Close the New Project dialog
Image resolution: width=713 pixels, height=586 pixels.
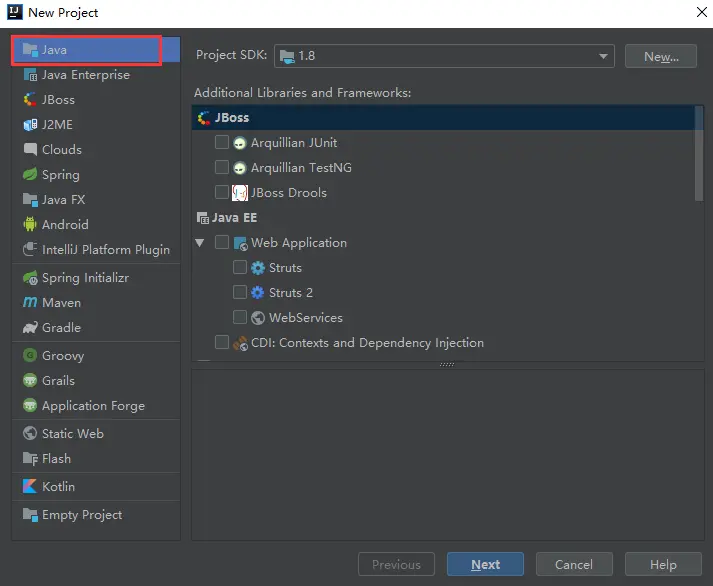coord(702,12)
